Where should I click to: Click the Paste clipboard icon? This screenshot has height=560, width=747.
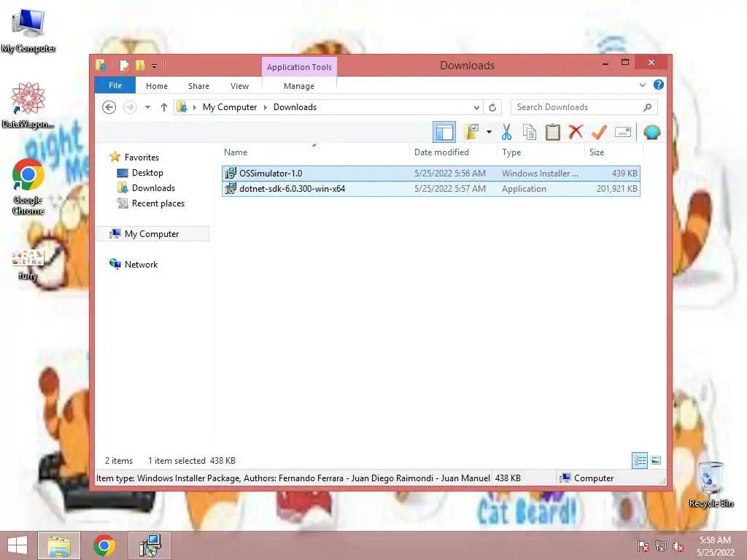pyautogui.click(x=553, y=132)
